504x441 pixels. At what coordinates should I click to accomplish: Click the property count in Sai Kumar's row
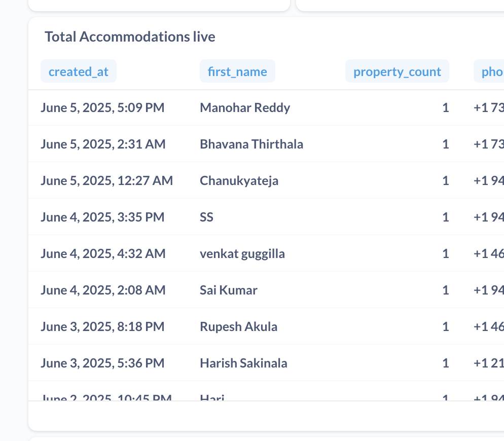tap(445, 290)
